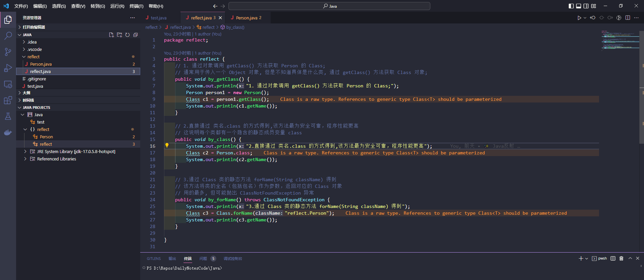Go forward with title bar right arrow
This screenshot has width=644, height=280.
(223, 6)
